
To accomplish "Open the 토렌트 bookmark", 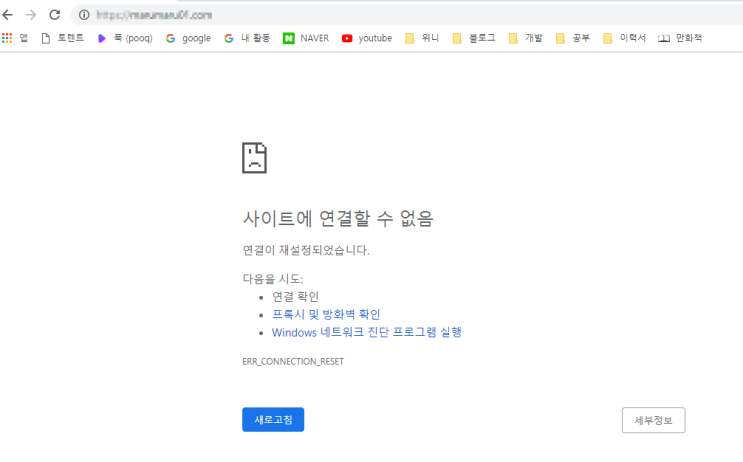I will point(63,38).
